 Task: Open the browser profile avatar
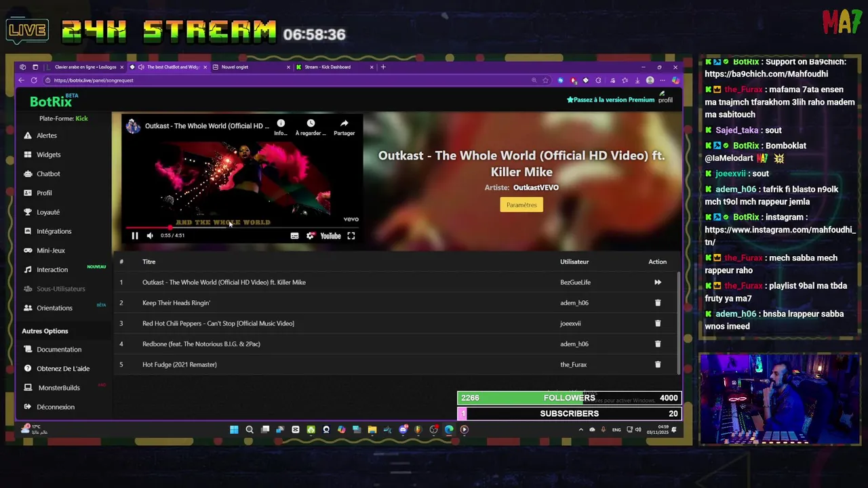[650, 81]
